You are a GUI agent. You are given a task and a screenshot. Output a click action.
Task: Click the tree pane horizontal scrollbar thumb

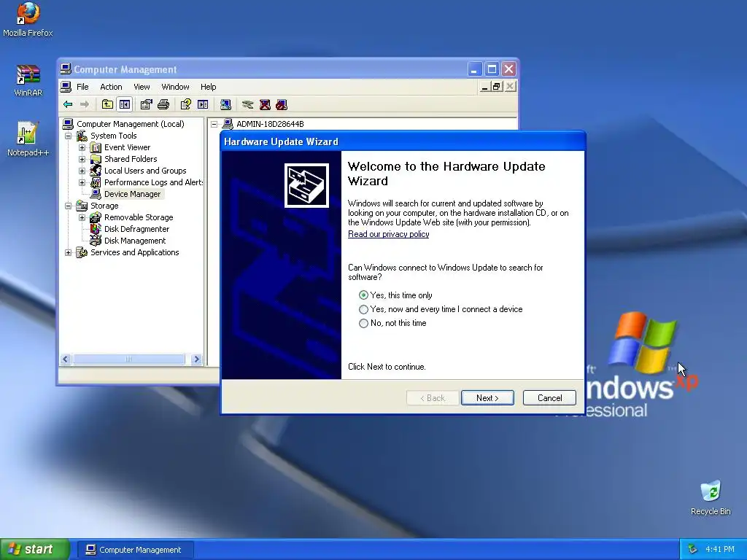[x=128, y=359]
